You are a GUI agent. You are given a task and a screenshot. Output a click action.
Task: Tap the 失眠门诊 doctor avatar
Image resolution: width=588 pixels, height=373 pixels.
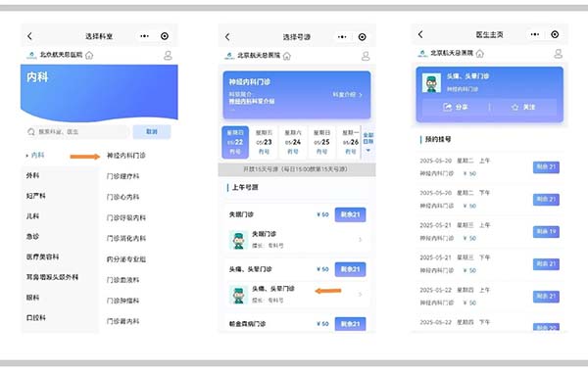coord(238,240)
